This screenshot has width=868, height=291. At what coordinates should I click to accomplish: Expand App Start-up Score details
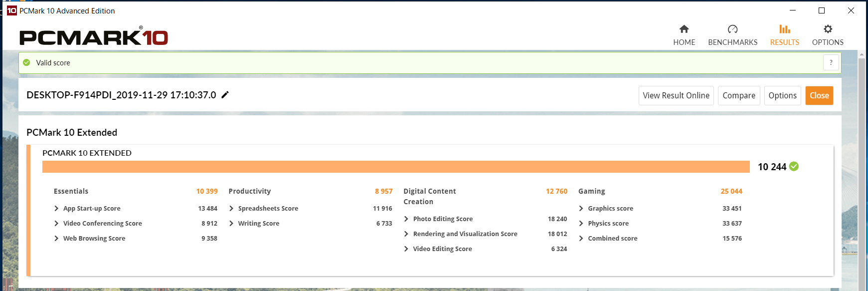[x=56, y=209]
